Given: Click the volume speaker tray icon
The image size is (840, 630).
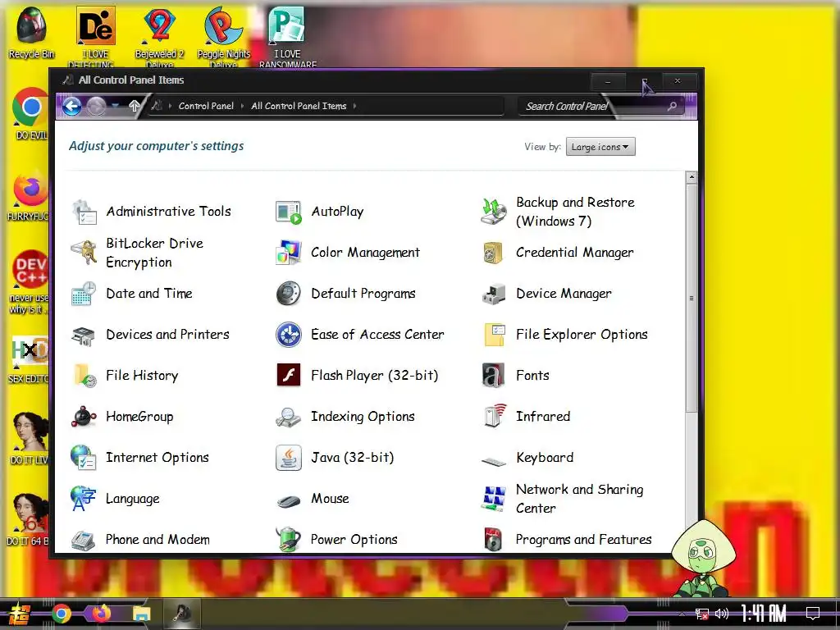Looking at the screenshot, I should tap(722, 614).
